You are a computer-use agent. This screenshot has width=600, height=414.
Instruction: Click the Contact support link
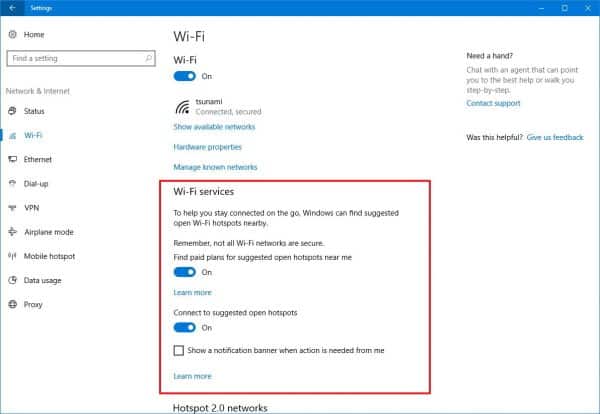tap(493, 103)
